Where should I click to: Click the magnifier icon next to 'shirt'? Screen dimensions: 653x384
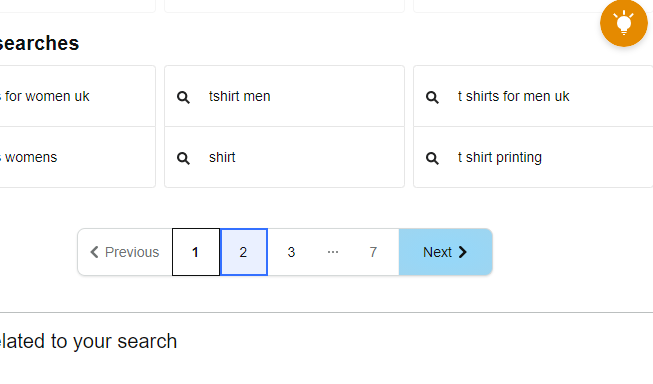pos(183,158)
